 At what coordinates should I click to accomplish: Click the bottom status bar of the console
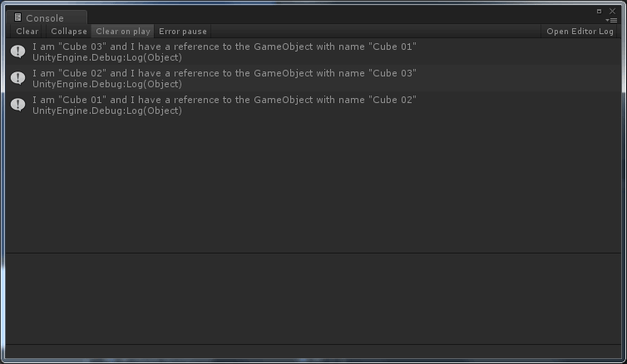[x=313, y=352]
